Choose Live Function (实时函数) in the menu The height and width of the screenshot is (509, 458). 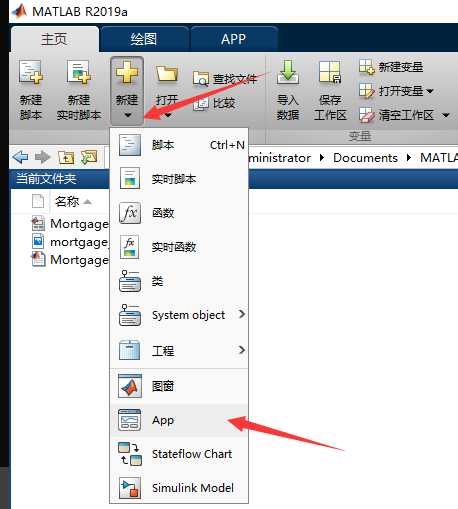[x=179, y=247]
